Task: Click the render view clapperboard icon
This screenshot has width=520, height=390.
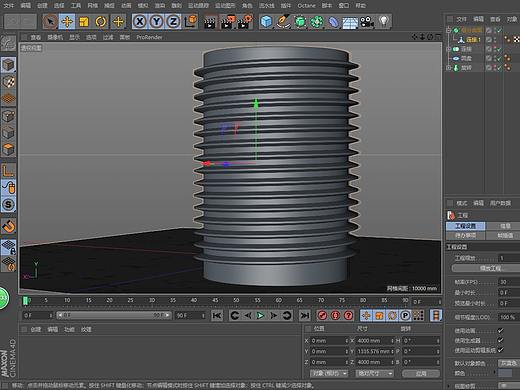Action: click(x=210, y=22)
